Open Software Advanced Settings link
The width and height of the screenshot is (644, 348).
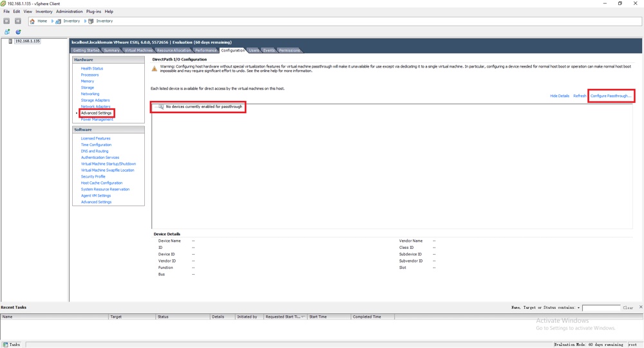click(x=96, y=202)
